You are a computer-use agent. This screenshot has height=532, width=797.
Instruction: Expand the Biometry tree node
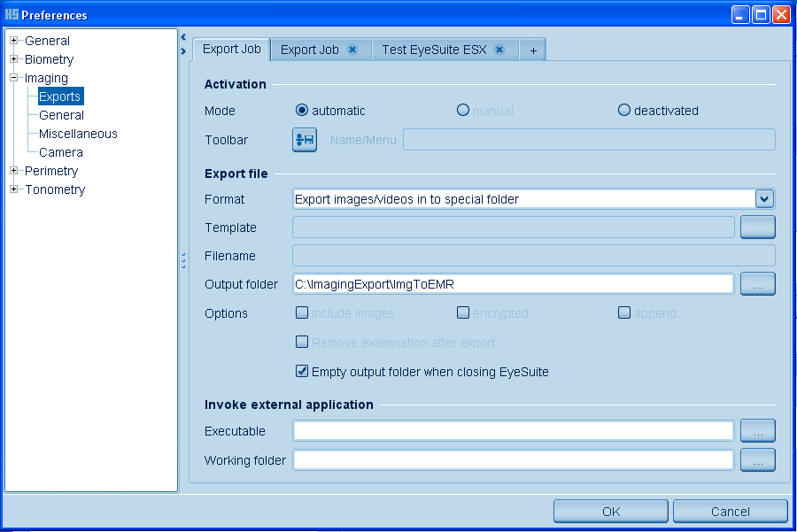[x=14, y=59]
